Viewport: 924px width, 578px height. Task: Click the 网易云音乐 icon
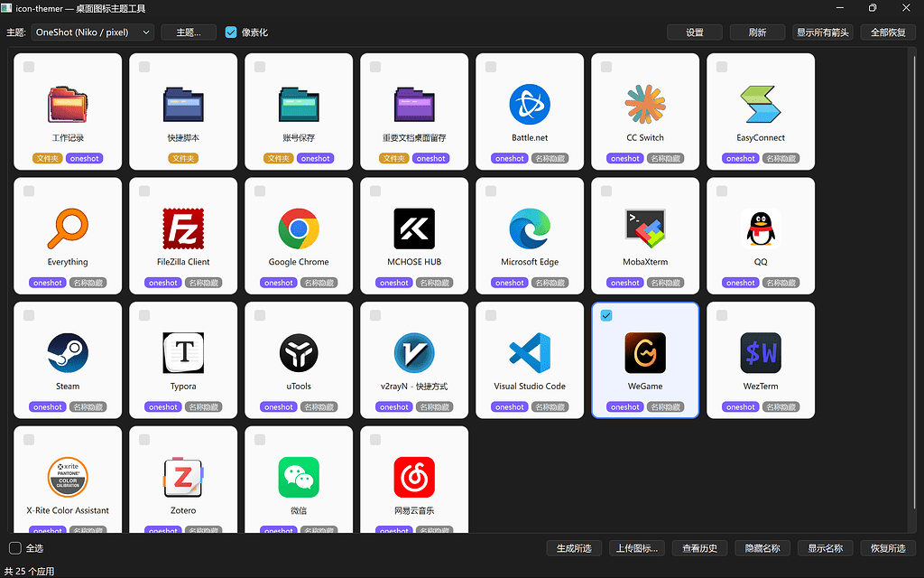414,478
